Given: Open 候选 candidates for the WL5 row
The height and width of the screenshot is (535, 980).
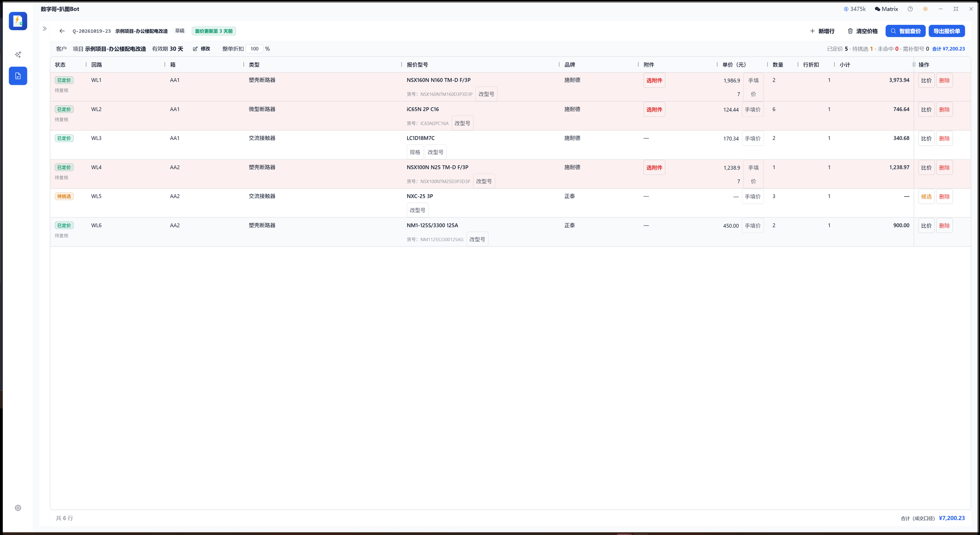Looking at the screenshot, I should 926,197.
